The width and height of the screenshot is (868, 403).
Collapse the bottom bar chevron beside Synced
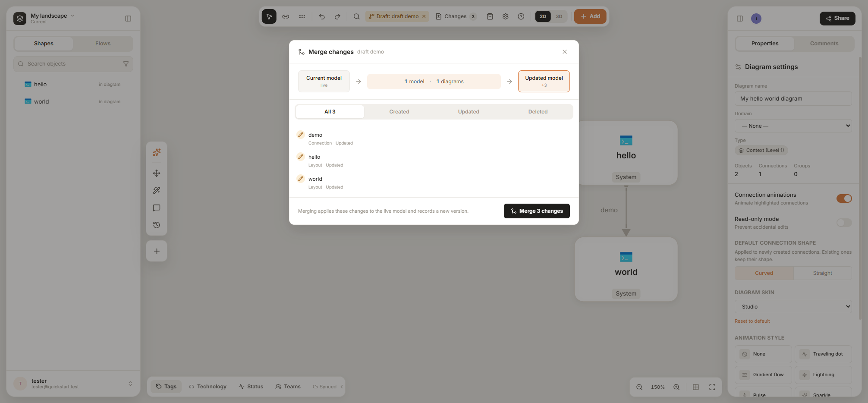pos(342,387)
